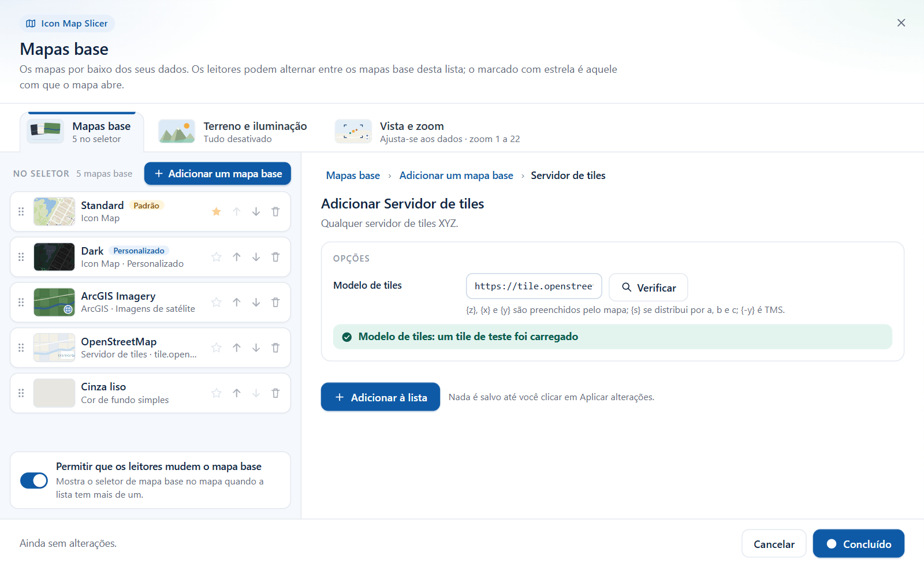
Task: Click the filled star on Standard row
Action: coord(217,211)
